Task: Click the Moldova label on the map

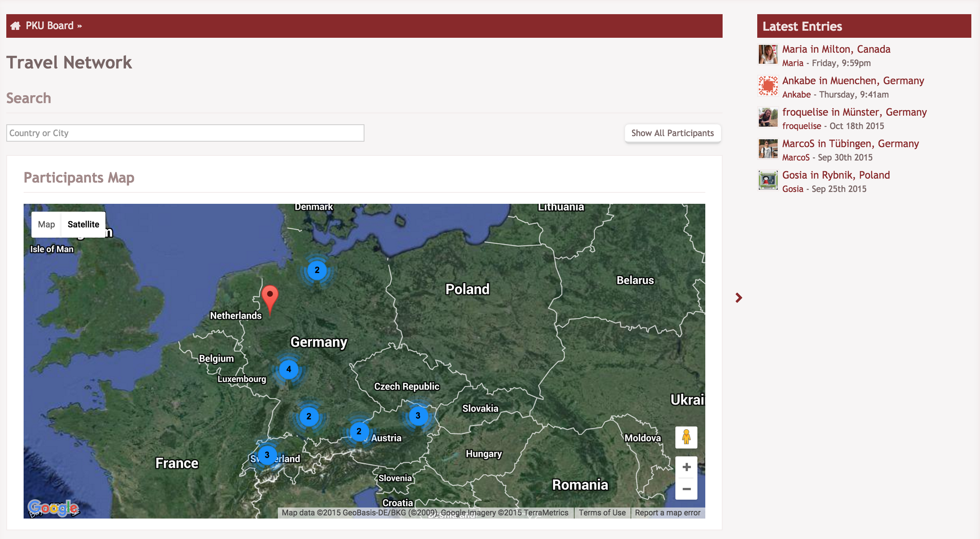Action: (x=643, y=438)
